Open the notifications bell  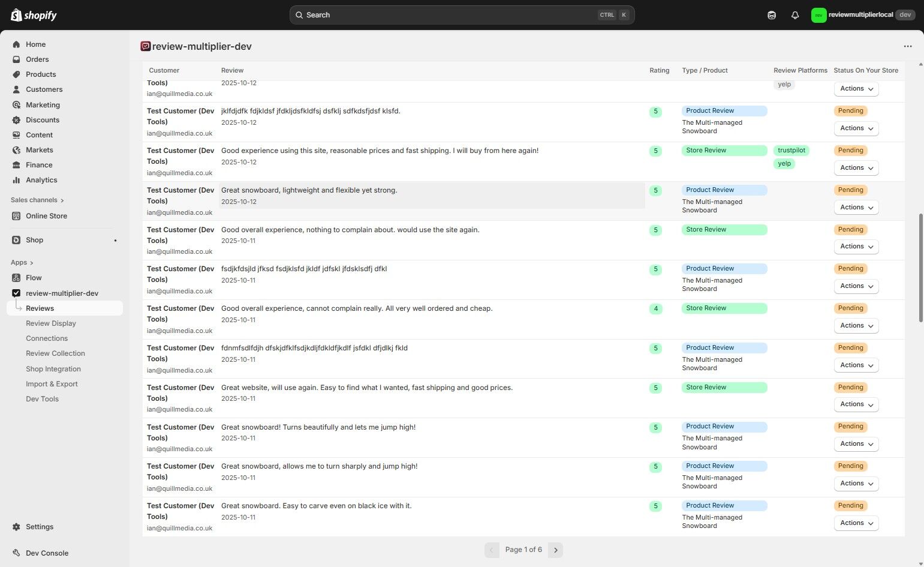pyautogui.click(x=795, y=15)
